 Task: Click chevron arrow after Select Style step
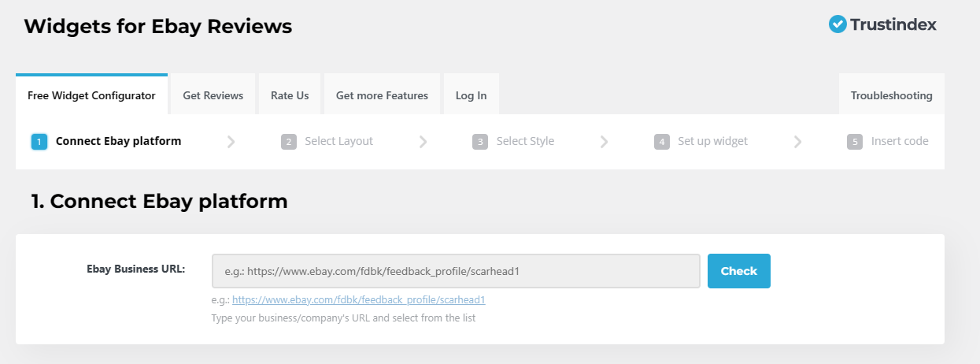(x=604, y=142)
